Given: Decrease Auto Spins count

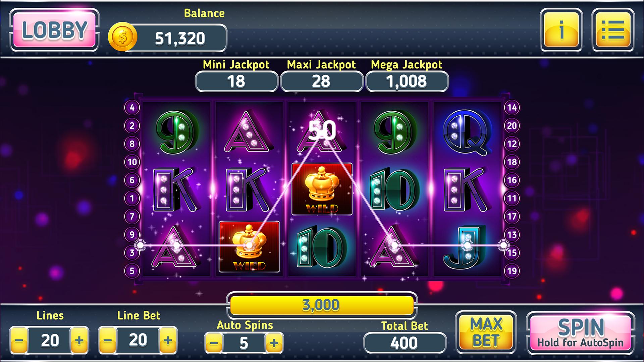Looking at the screenshot, I should tap(214, 343).
